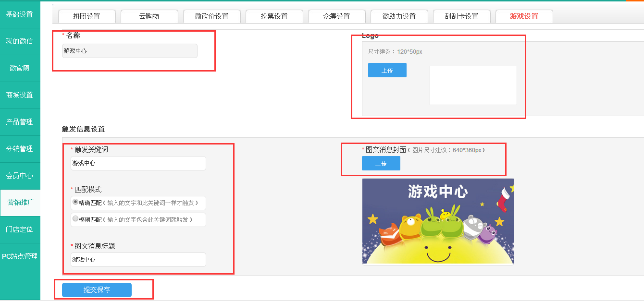
Task: Go to the 投票设置 tab
Action: [x=274, y=16]
